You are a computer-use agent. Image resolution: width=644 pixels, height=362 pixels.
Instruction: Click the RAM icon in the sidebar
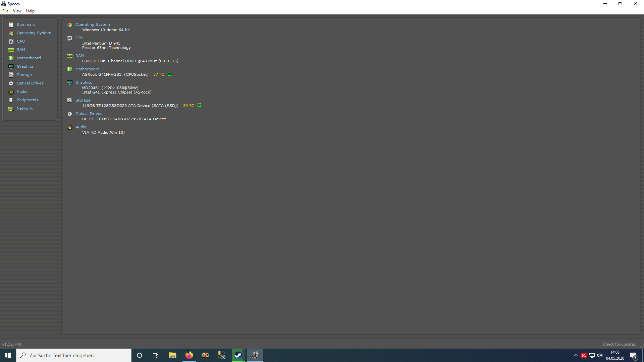click(x=11, y=50)
